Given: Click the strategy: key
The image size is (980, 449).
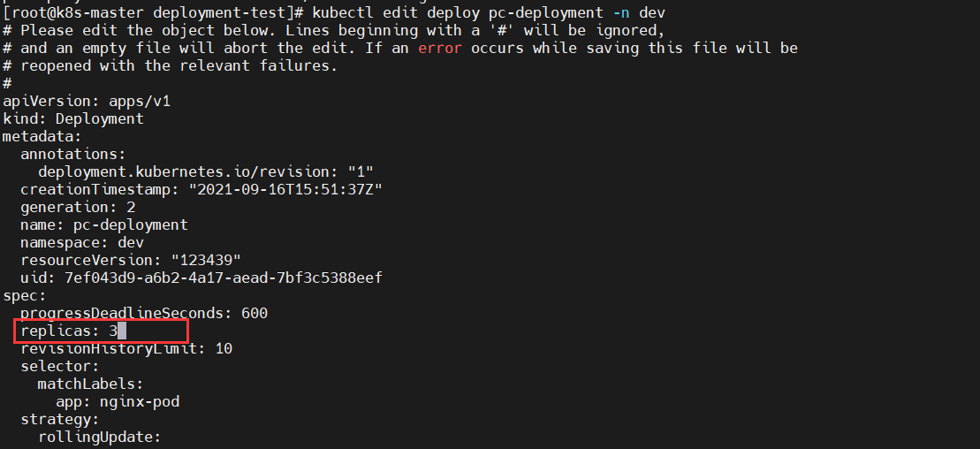Looking at the screenshot, I should coord(60,419).
